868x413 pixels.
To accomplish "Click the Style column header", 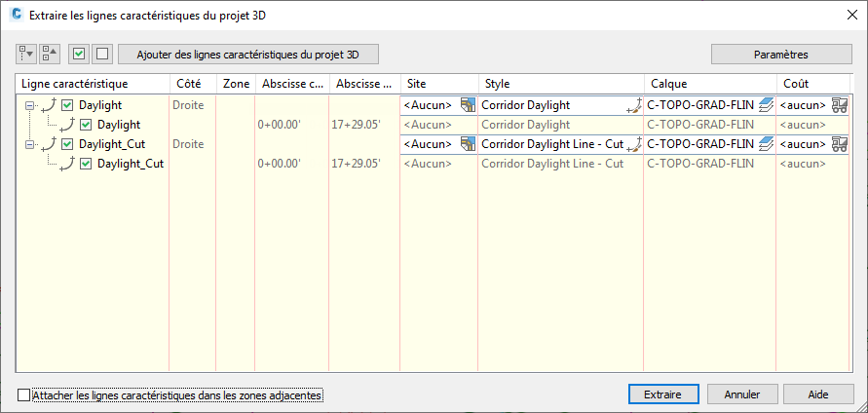I will click(560, 85).
